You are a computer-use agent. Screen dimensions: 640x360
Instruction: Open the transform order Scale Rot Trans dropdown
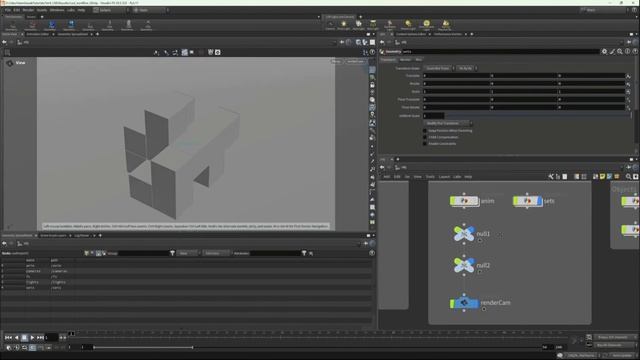[439, 68]
